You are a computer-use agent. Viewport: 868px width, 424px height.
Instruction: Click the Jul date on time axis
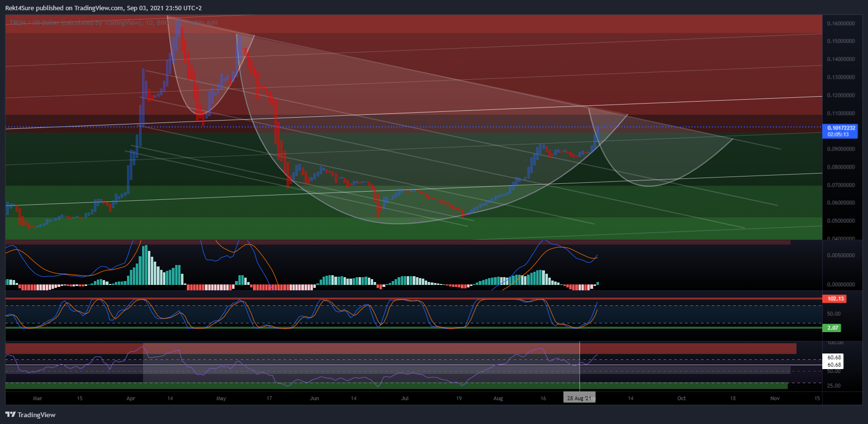point(405,398)
